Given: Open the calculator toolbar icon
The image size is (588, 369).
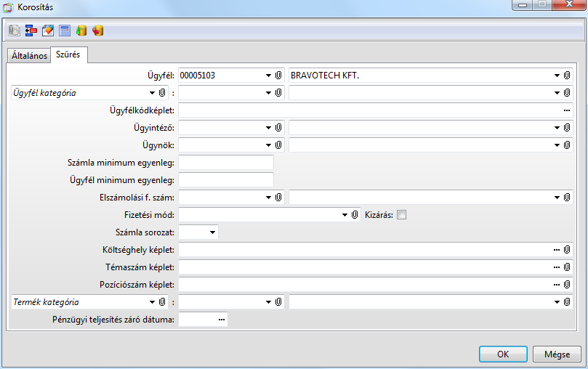Looking at the screenshot, I should click(65, 31).
